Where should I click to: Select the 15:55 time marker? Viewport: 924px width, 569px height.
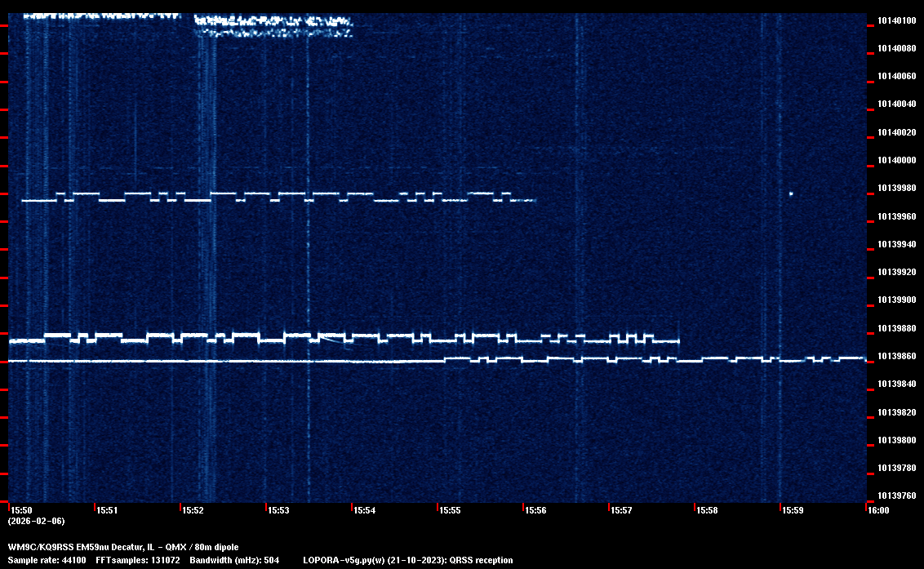450,510
